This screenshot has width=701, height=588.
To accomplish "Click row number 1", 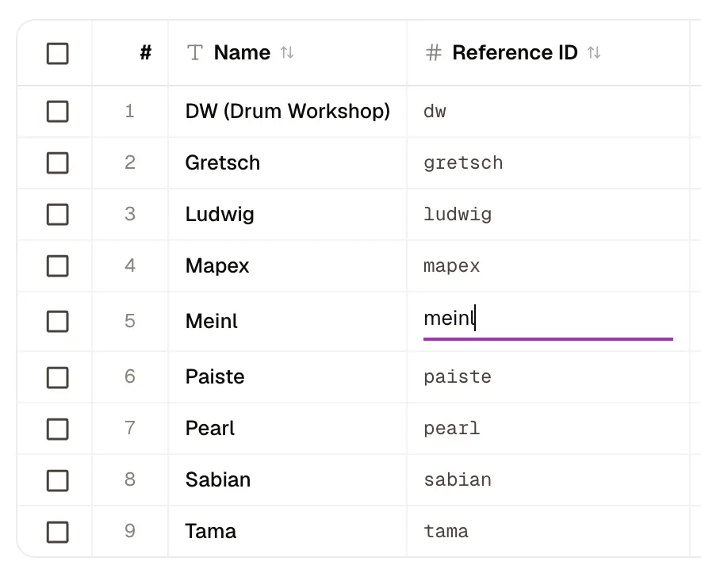I will coord(129,111).
